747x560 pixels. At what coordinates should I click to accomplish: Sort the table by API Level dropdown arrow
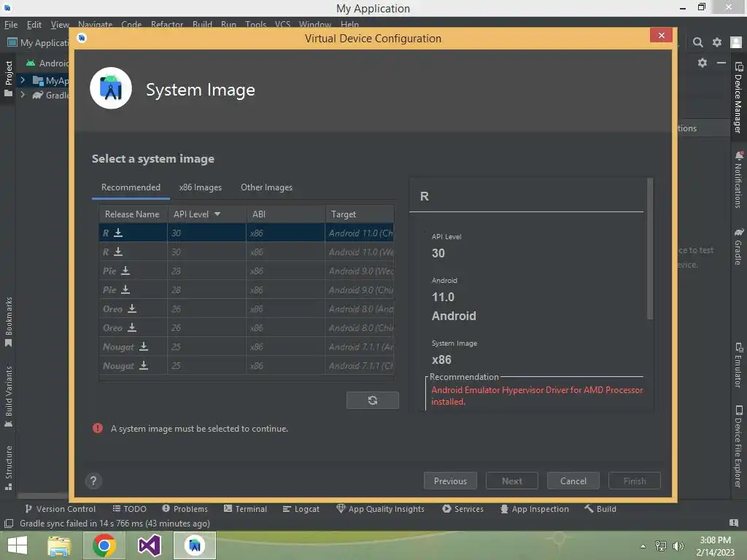click(x=217, y=214)
